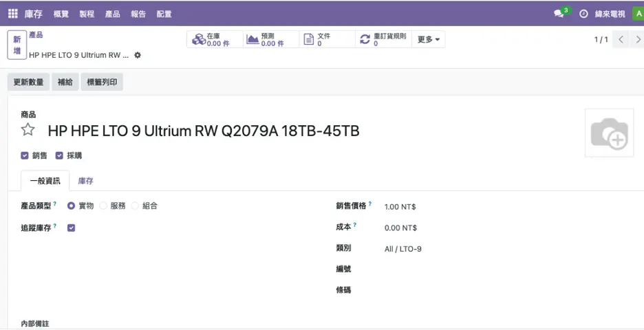Toggle the 銷售 checkbox

25,156
